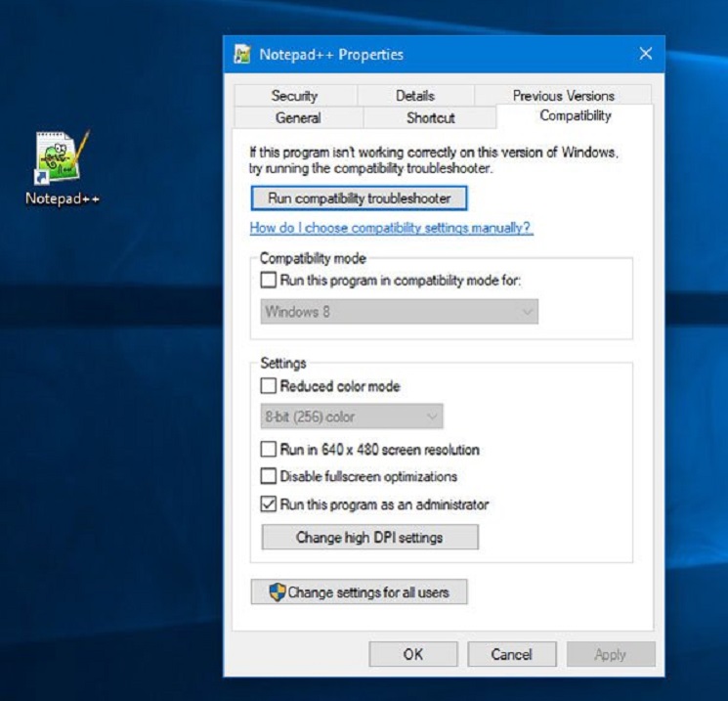Viewport: 728px width, 701px height.
Task: Uncheck Run this program as an administrator
Action: click(269, 504)
